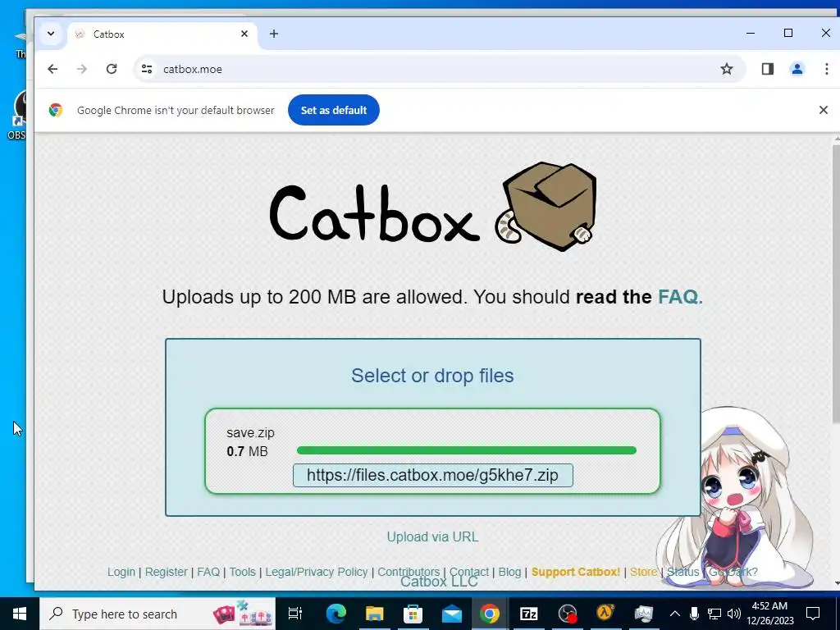
Task: Expand the tab search dropdown
Action: [51, 34]
